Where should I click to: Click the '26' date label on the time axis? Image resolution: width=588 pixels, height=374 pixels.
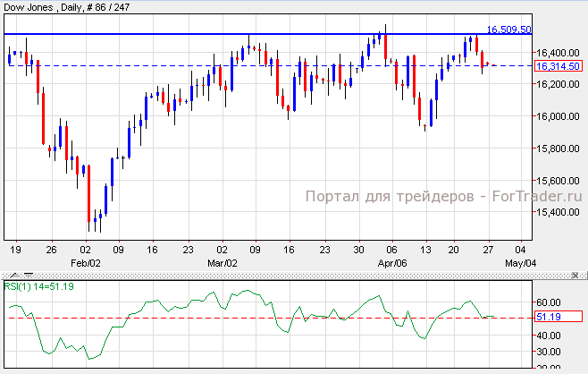(x=51, y=250)
